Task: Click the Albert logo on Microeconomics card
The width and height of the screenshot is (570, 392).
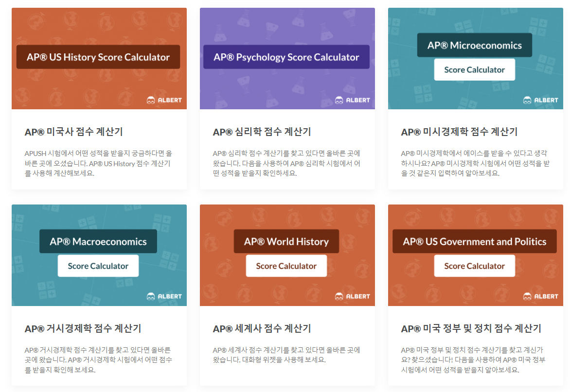Action: click(x=540, y=100)
